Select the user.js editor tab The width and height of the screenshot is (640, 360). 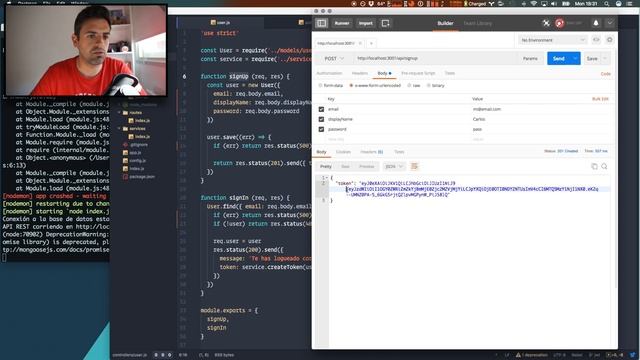220,22
